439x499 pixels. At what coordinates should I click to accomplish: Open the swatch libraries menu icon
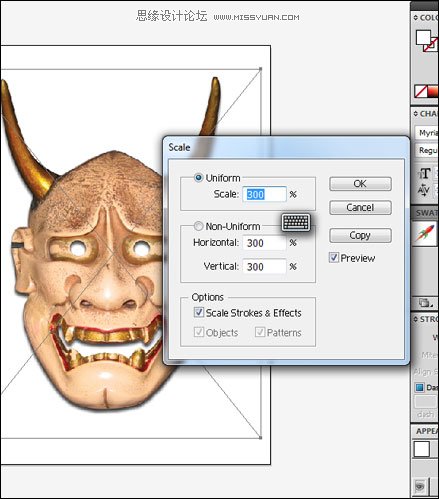[x=426, y=303]
